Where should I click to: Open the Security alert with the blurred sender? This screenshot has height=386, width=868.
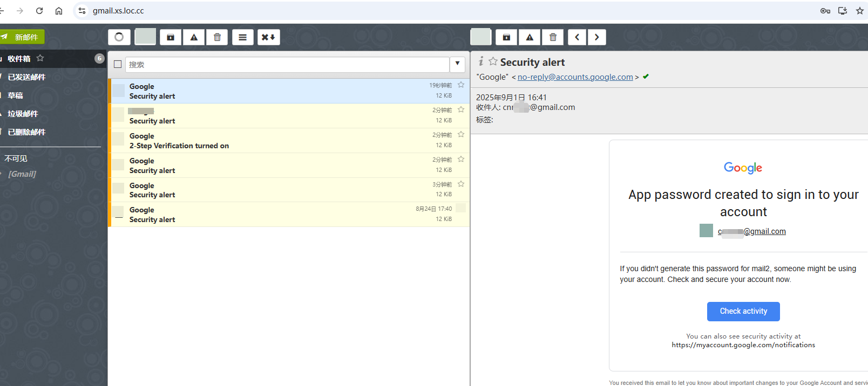pyautogui.click(x=289, y=116)
